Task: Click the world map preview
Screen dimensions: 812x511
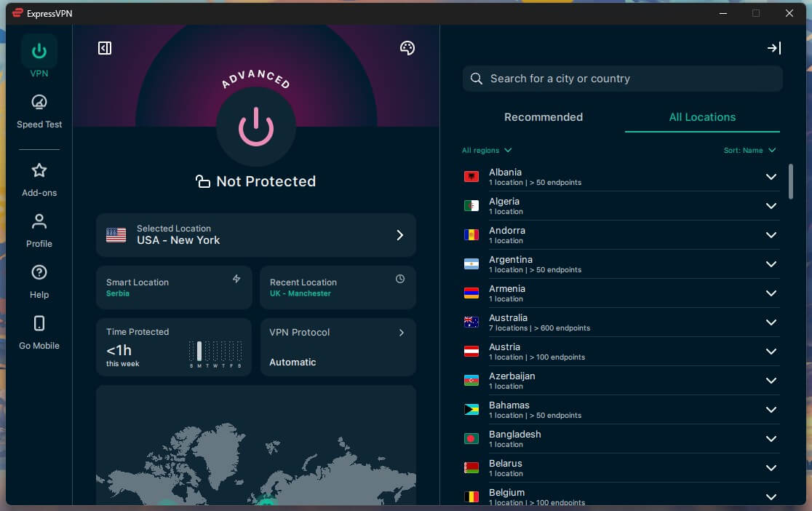Action: tap(256, 445)
